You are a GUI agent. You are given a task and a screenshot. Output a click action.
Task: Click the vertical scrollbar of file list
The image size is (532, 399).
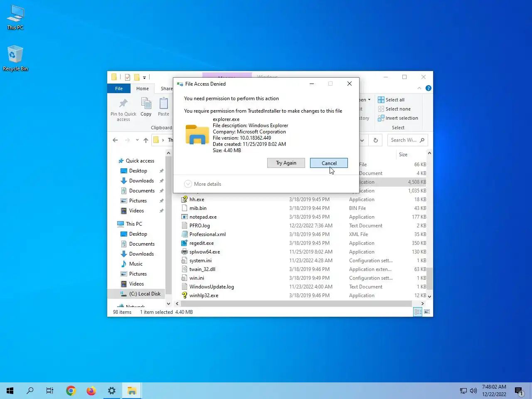(x=429, y=278)
